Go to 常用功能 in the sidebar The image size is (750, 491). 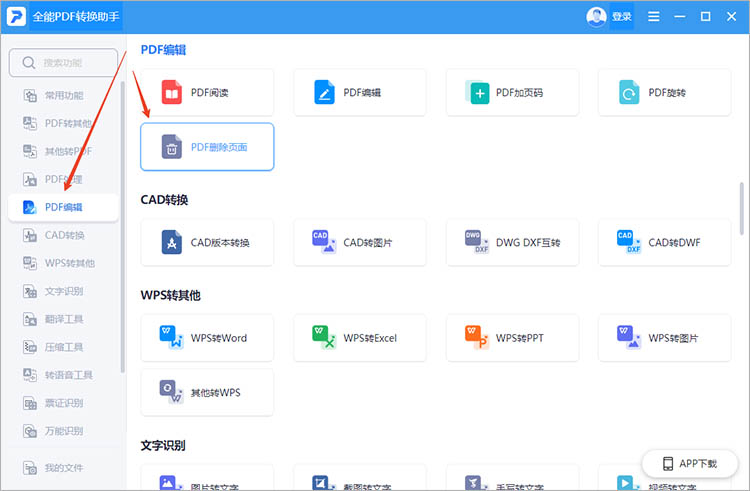[63, 96]
